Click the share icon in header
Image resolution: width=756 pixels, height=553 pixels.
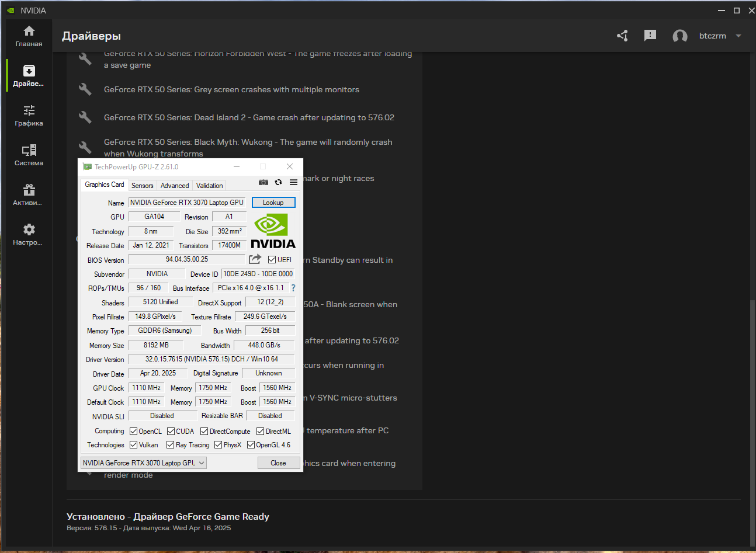[622, 36]
